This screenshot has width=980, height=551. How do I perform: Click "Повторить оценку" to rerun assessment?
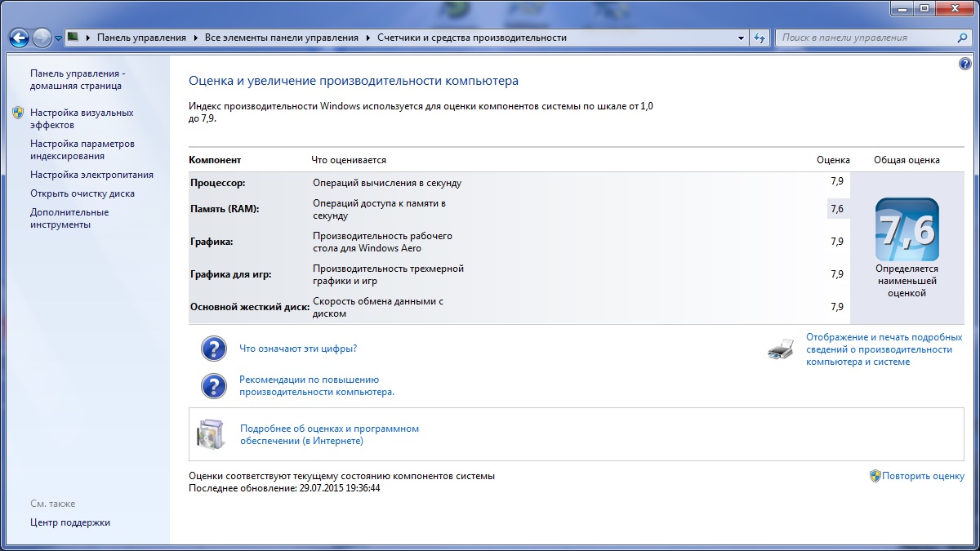tap(922, 476)
